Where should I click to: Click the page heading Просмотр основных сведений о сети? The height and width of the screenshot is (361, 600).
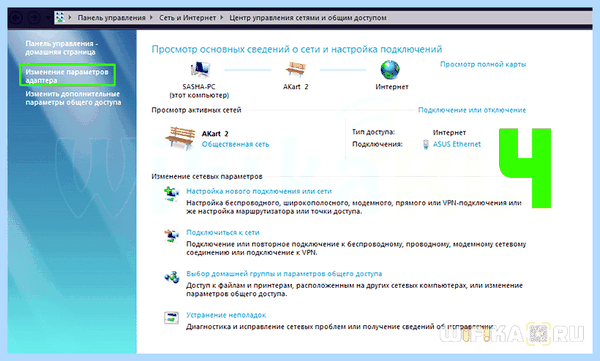(x=297, y=49)
